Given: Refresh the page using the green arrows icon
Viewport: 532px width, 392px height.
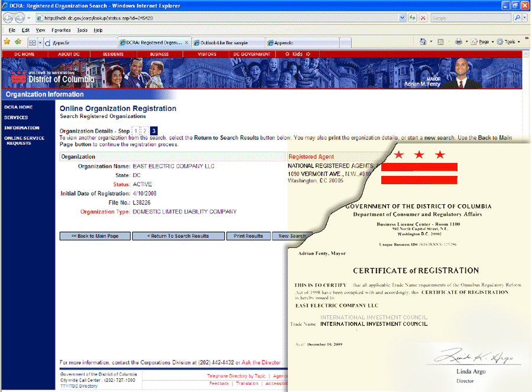Looking at the screenshot, I should click(412, 18).
